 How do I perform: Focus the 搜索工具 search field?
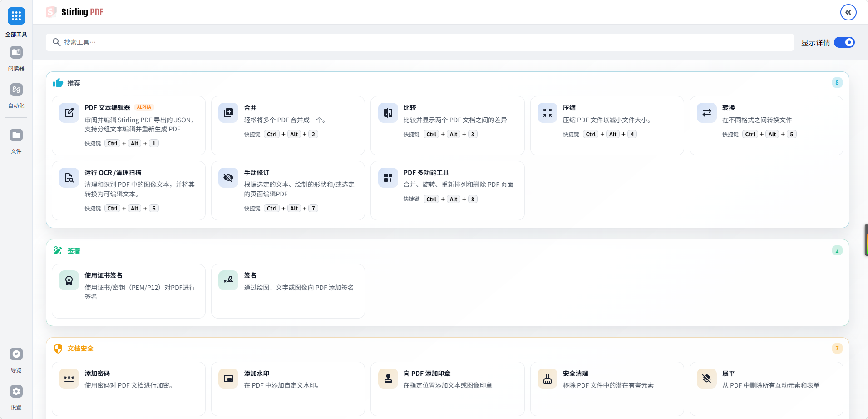pyautogui.click(x=420, y=42)
